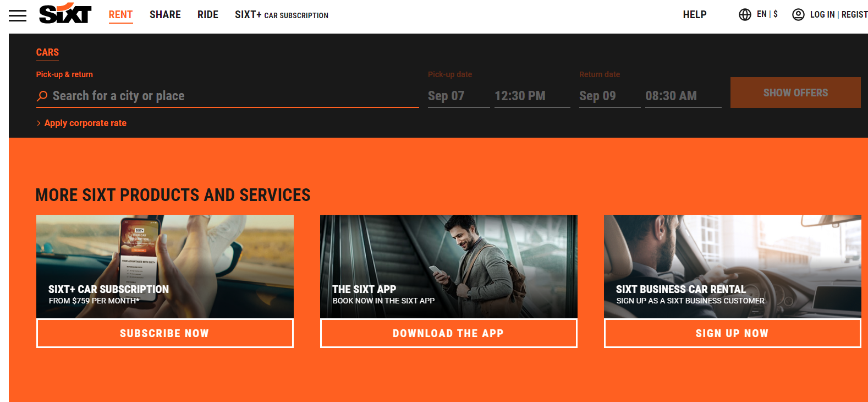Open SIXT+ Car Subscription menu item

[x=281, y=15]
